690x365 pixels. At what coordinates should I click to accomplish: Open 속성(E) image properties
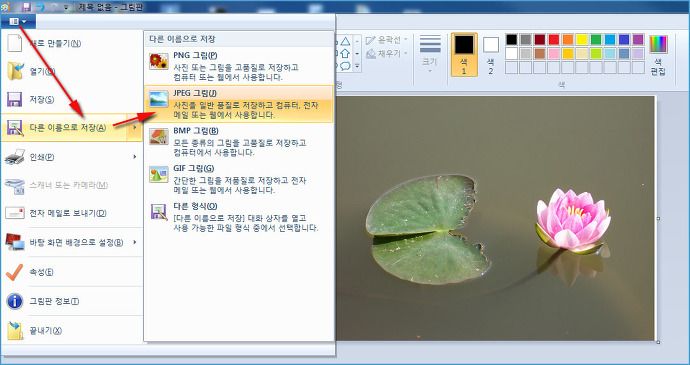[72, 272]
